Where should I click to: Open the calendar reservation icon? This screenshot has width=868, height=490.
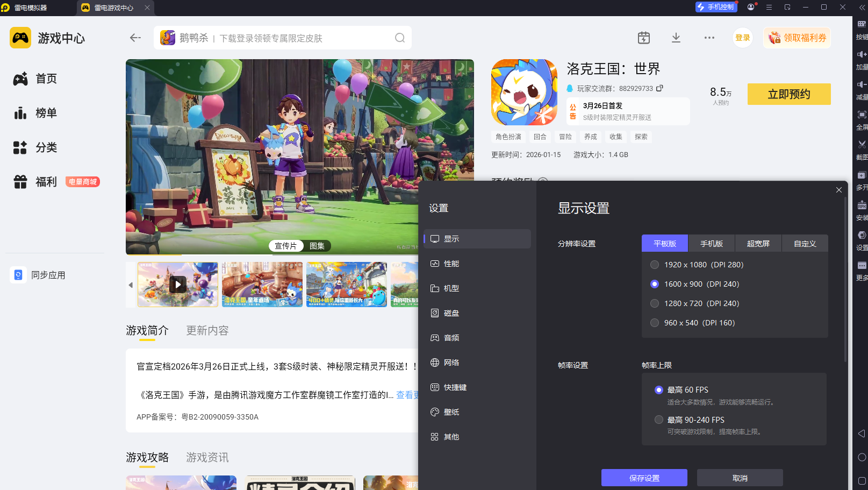[644, 38]
